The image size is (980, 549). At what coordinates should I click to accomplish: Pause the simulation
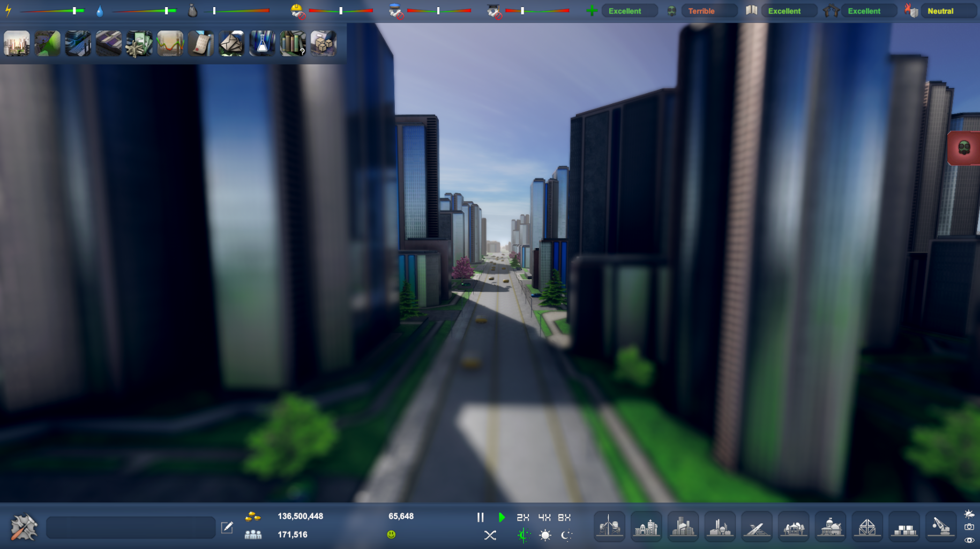[x=481, y=517]
